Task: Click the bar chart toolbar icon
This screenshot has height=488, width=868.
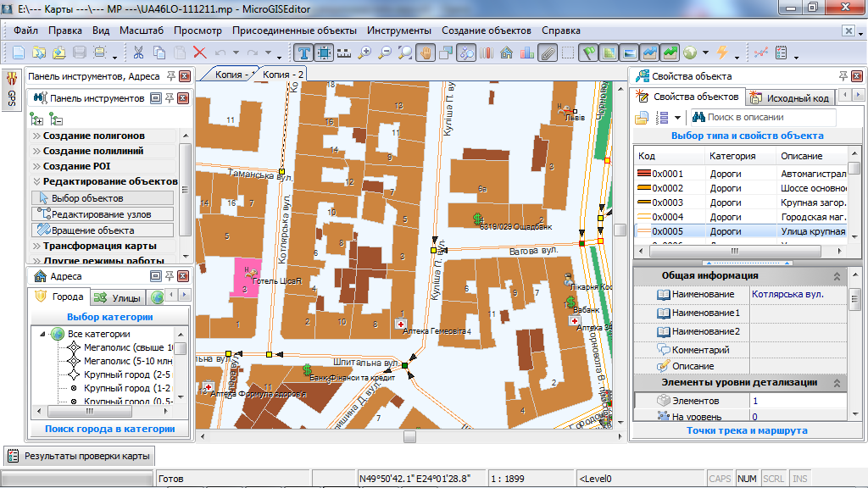Action: (527, 53)
